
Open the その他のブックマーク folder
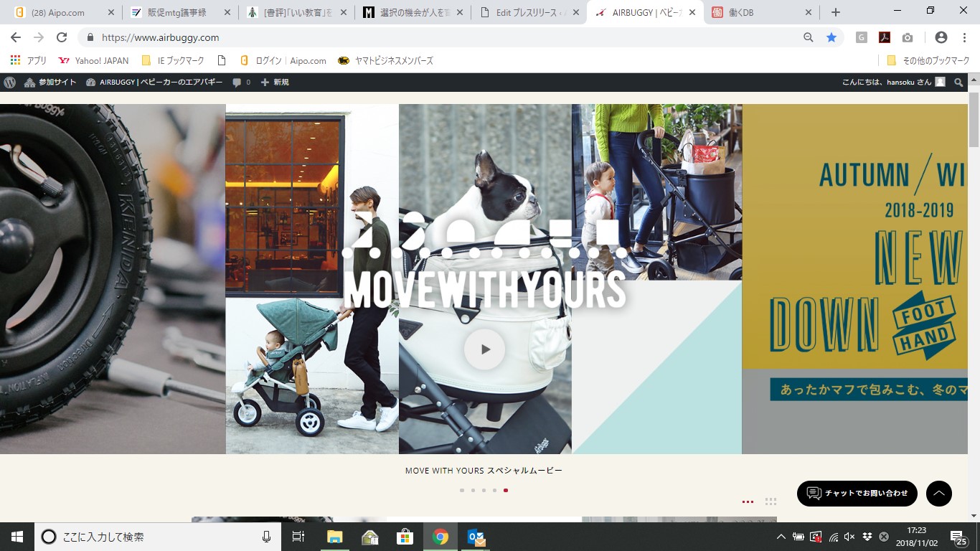[x=928, y=61]
